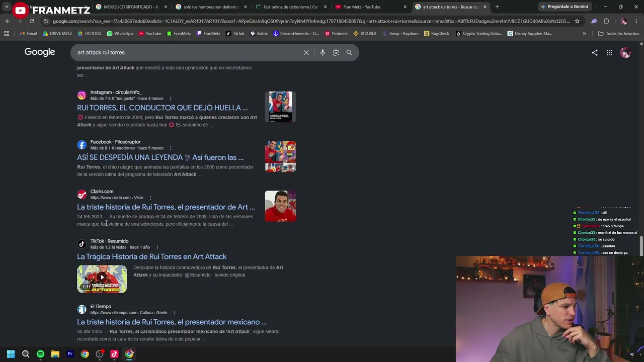Open the Instagram result thumbnail image

[x=280, y=107]
